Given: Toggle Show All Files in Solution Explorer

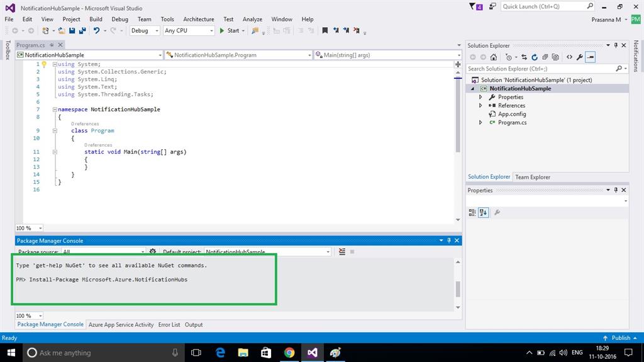Looking at the screenshot, I should (557, 57).
